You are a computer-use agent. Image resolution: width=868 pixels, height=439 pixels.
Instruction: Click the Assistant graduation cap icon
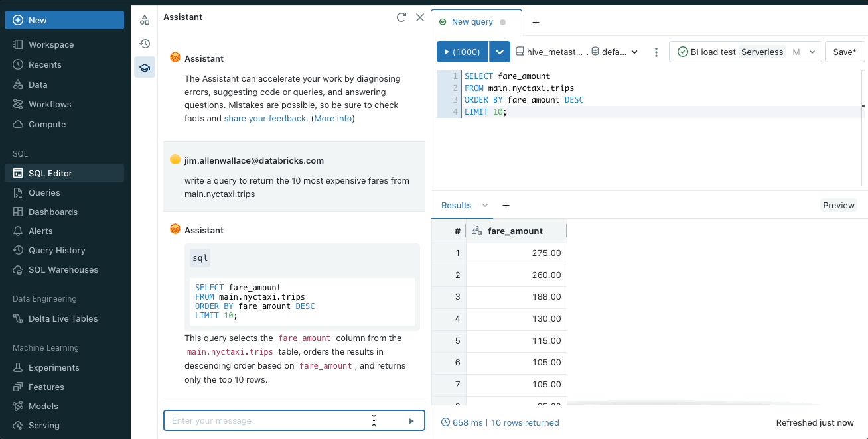145,68
